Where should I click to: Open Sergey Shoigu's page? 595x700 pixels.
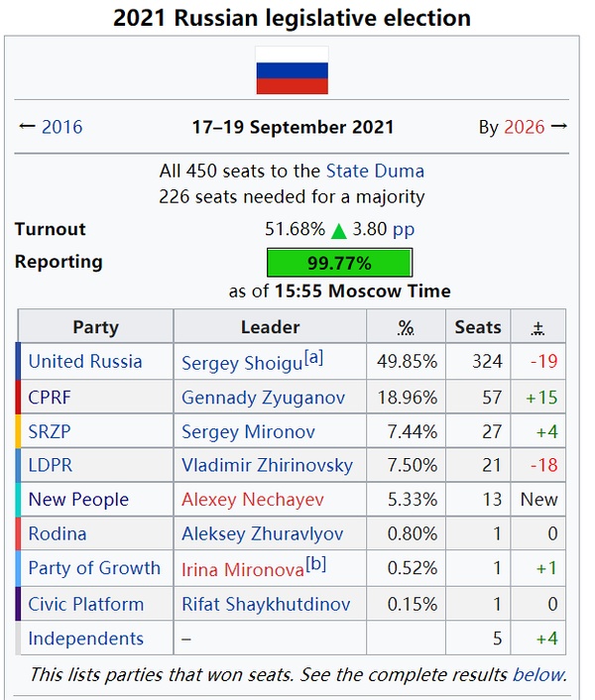(x=241, y=363)
